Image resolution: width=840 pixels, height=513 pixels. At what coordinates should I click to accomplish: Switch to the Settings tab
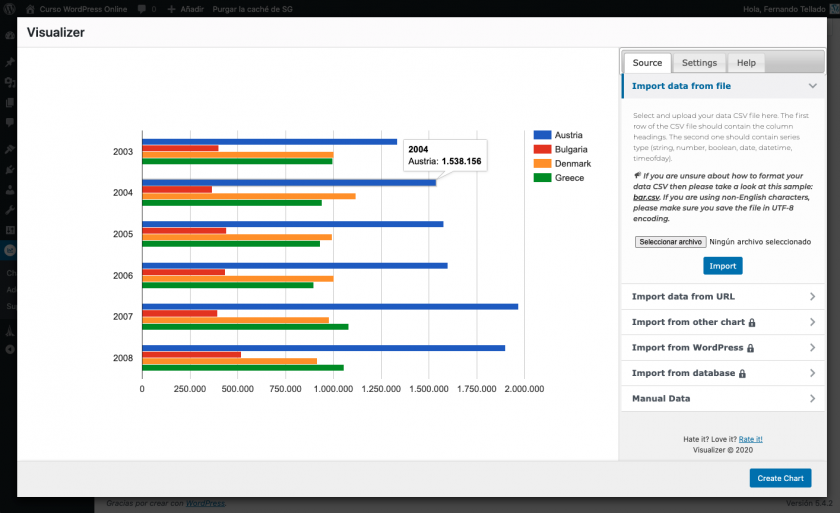(x=699, y=63)
